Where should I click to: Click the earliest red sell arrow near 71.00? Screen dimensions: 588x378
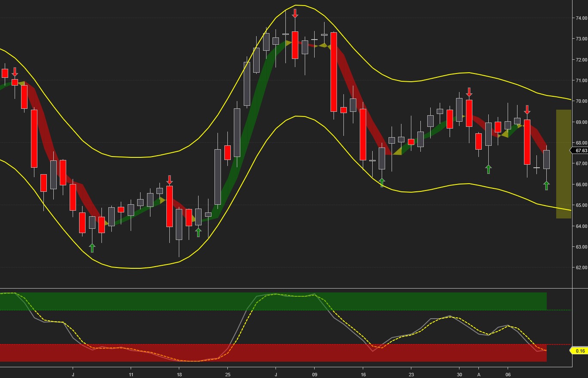pyautogui.click(x=15, y=72)
